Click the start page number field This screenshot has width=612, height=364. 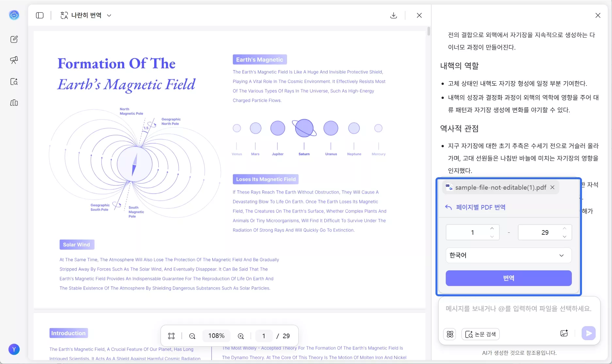472,232
